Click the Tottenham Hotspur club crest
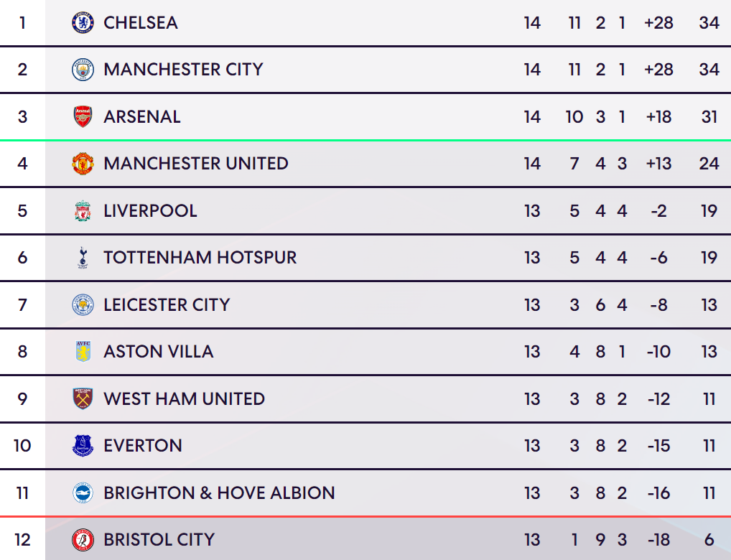Viewport: 731px width, 560px height. pos(83,258)
